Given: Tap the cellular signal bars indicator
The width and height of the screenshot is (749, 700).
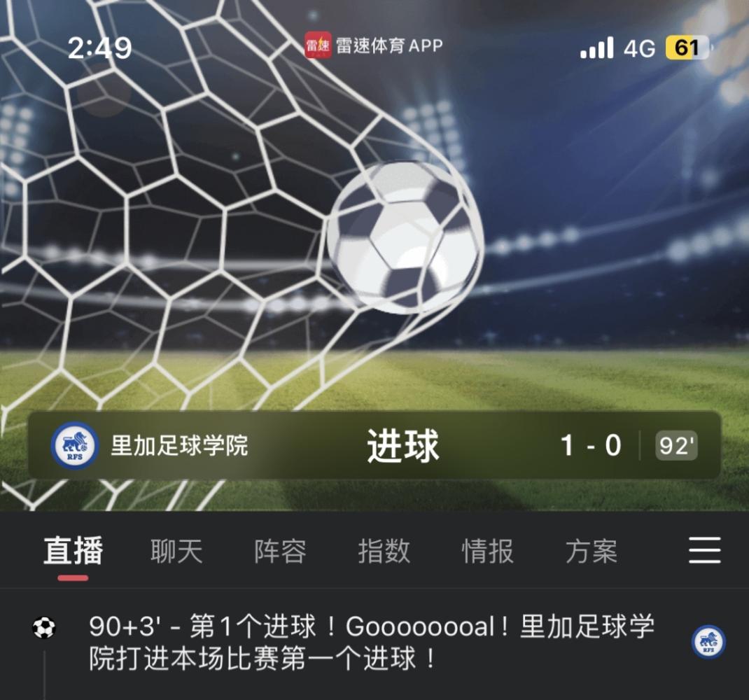Looking at the screenshot, I should tap(597, 48).
